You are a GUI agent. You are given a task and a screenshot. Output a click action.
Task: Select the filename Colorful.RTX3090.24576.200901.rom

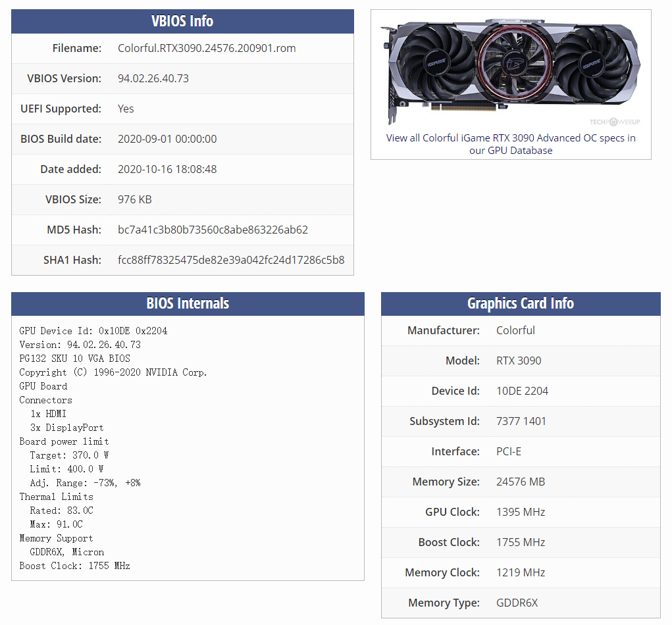[x=207, y=48]
